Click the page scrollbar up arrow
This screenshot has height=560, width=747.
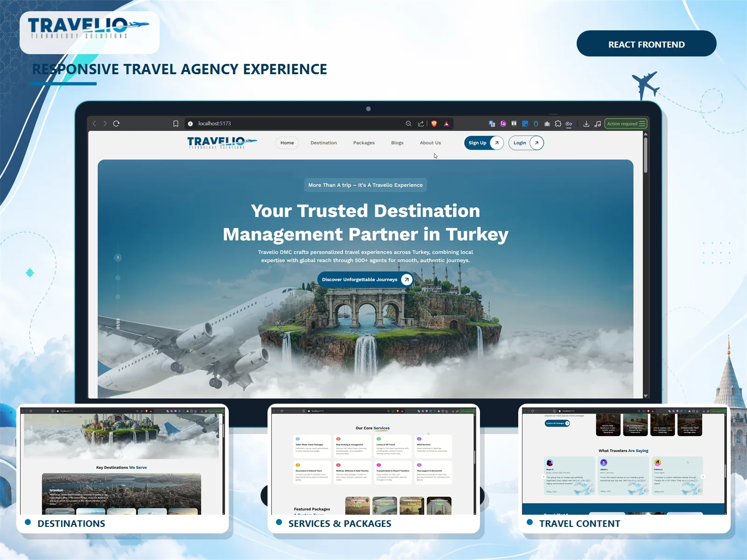[646, 134]
